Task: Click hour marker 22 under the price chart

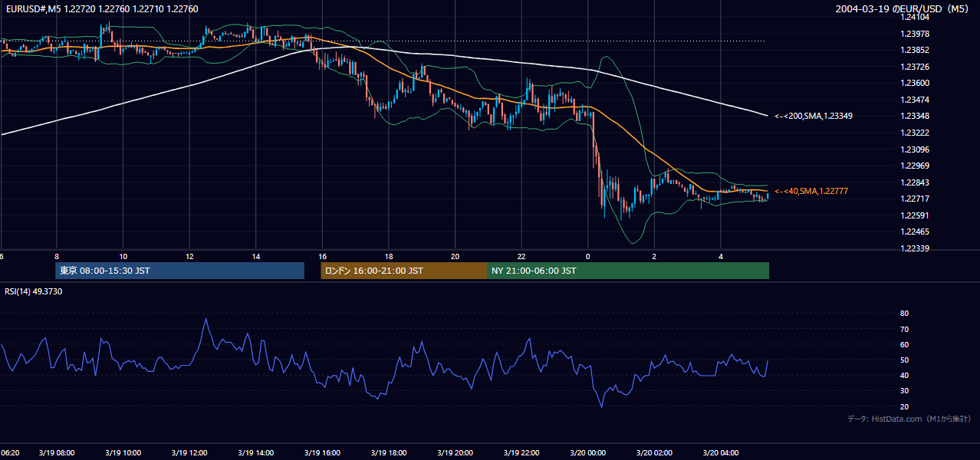Action: pos(521,256)
